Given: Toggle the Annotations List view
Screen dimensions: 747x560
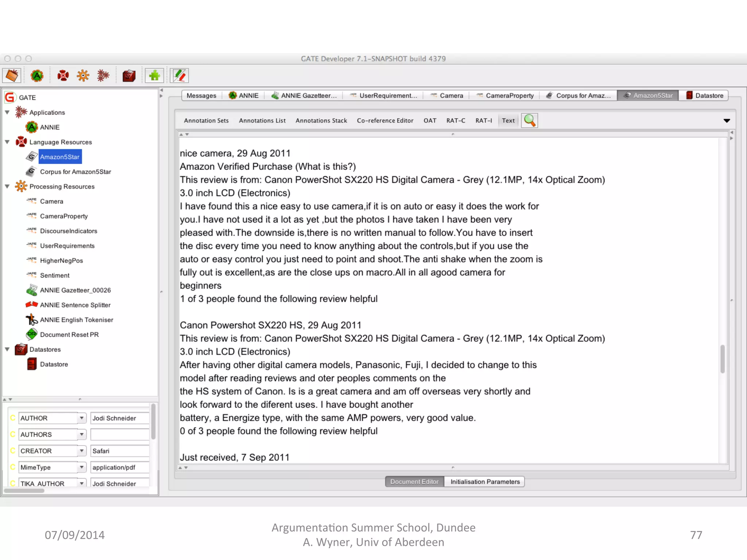Looking at the screenshot, I should (262, 121).
